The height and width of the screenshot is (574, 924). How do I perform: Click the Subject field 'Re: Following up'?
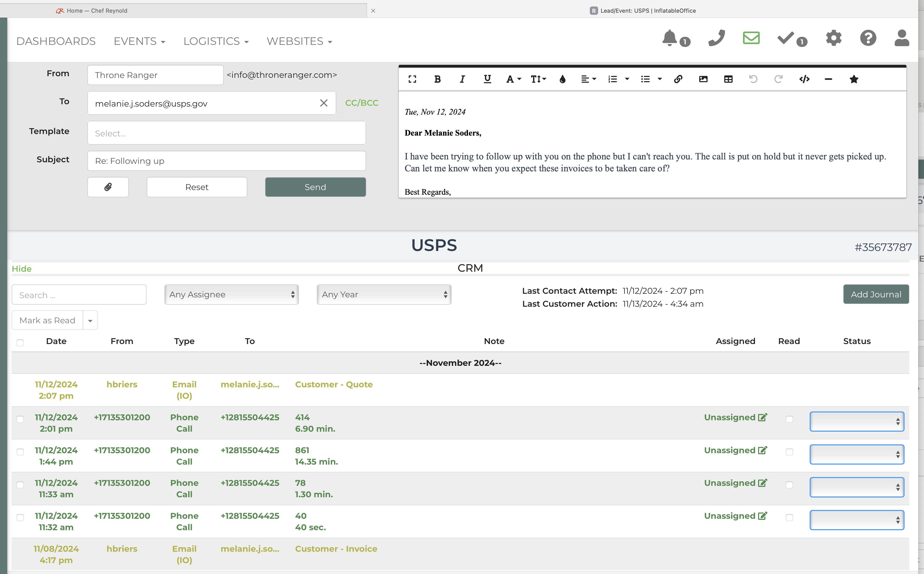pyautogui.click(x=226, y=161)
